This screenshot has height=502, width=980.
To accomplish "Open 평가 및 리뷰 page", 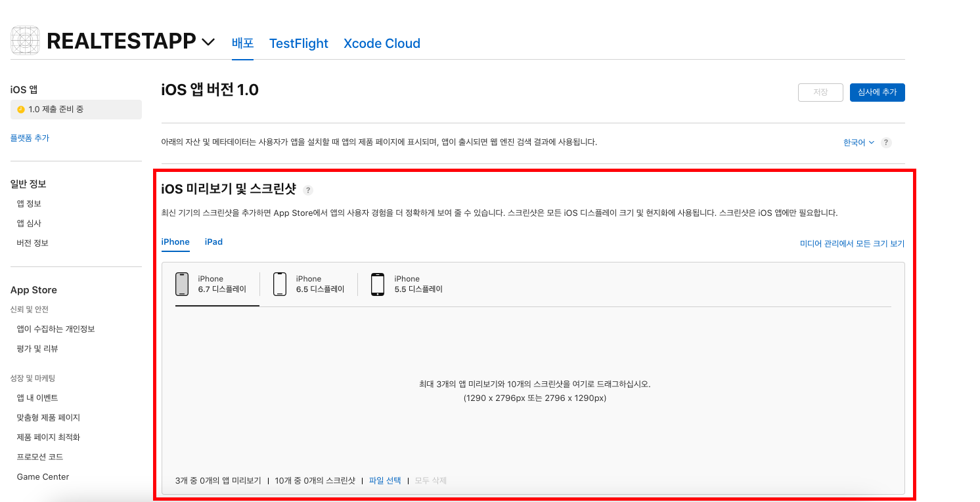I will click(x=37, y=348).
